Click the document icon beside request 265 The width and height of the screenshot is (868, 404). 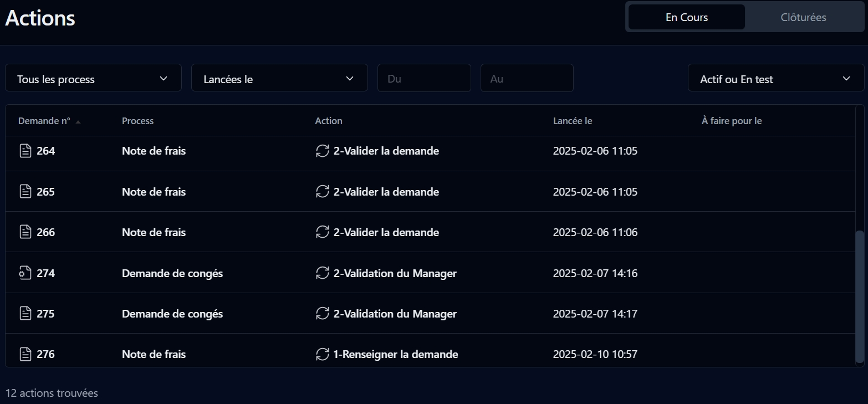25,192
